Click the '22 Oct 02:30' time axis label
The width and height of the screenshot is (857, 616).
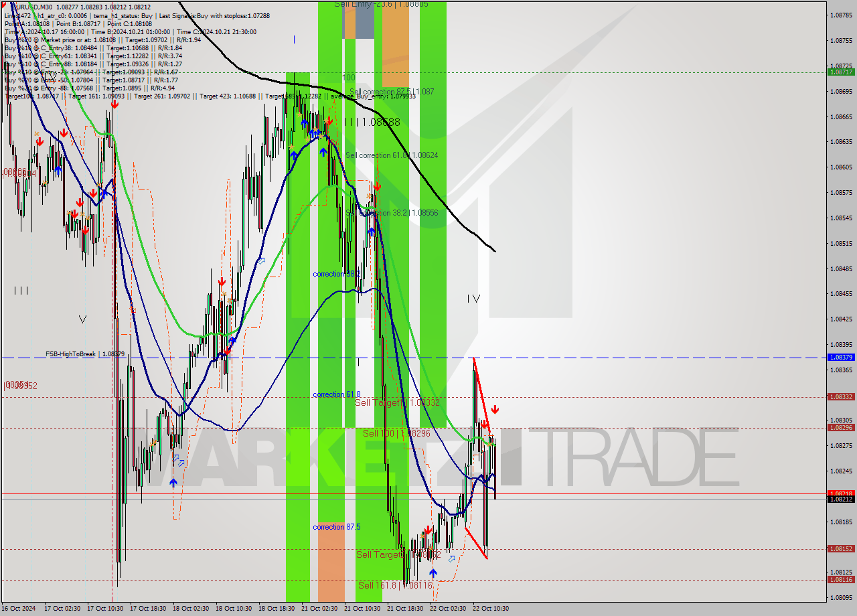point(447,609)
